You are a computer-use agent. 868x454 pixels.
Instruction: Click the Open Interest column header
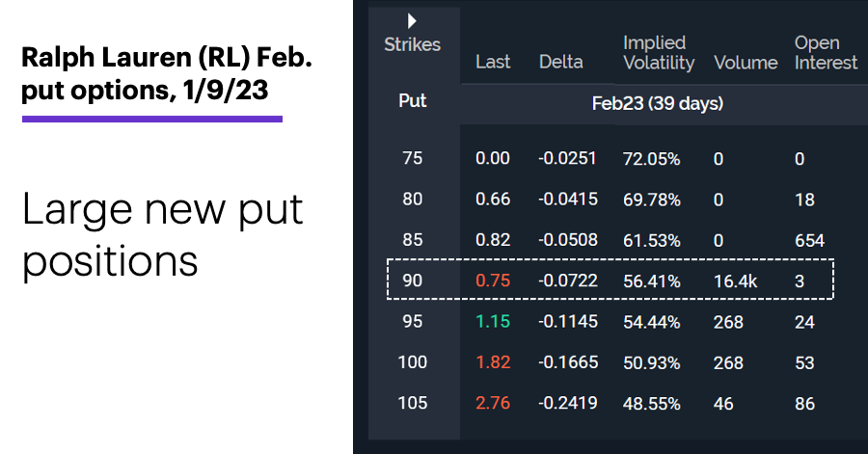coord(826,53)
